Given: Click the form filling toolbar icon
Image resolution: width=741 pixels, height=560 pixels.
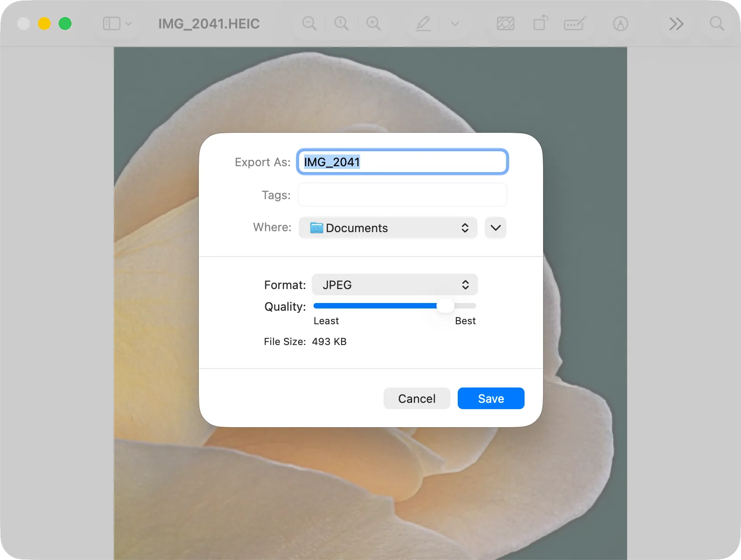Looking at the screenshot, I should click(x=575, y=23).
